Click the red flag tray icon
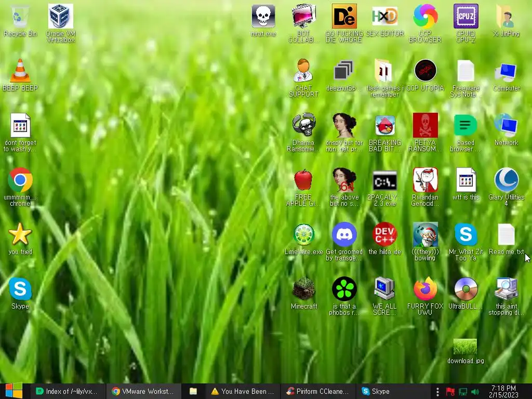Screen dimensions: 532x399 [450, 392]
